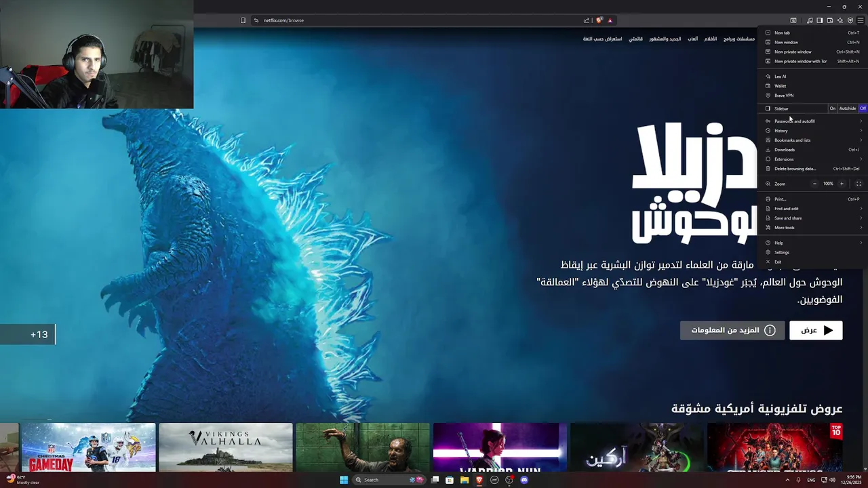Open the Leo AI sparkle toolbar icon

click(x=840, y=20)
